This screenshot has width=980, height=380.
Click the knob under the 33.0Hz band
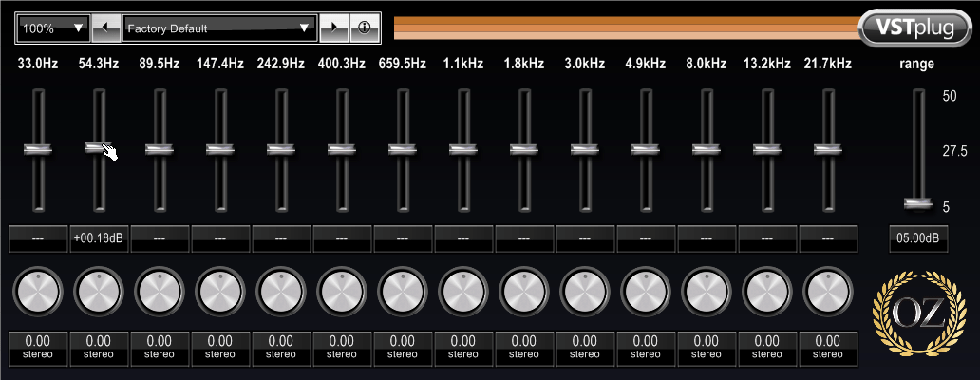coord(38,290)
